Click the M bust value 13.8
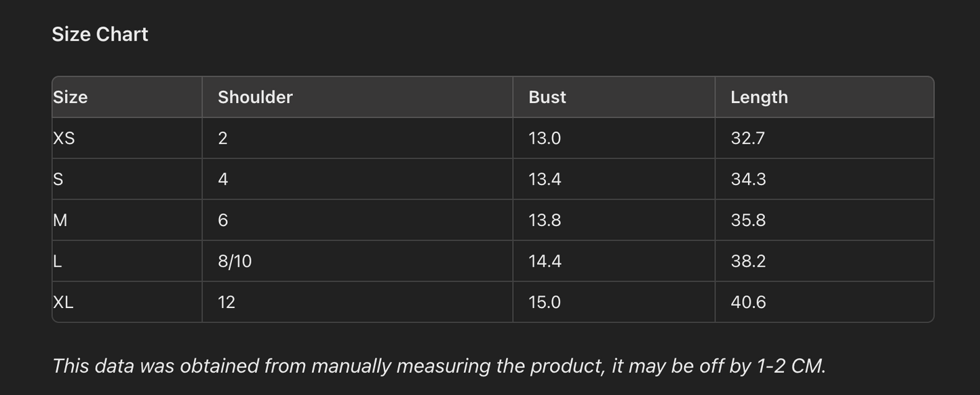This screenshot has height=395, width=980. 545,220
